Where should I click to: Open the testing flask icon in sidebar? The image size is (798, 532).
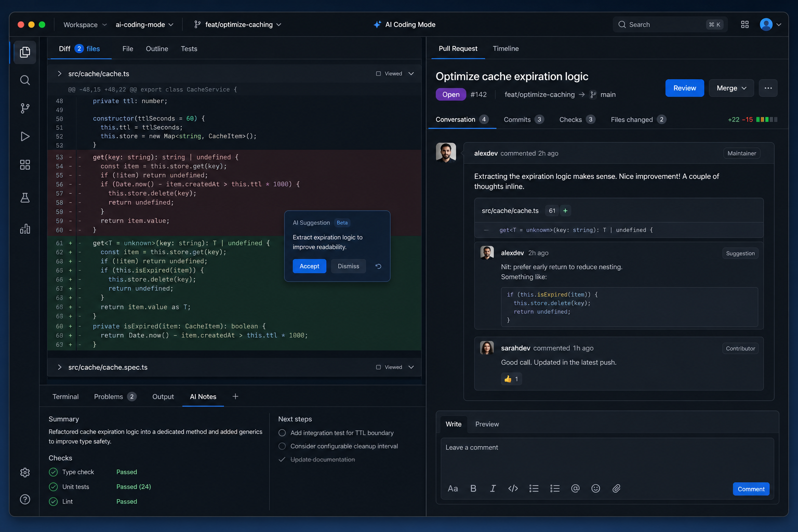point(25,197)
